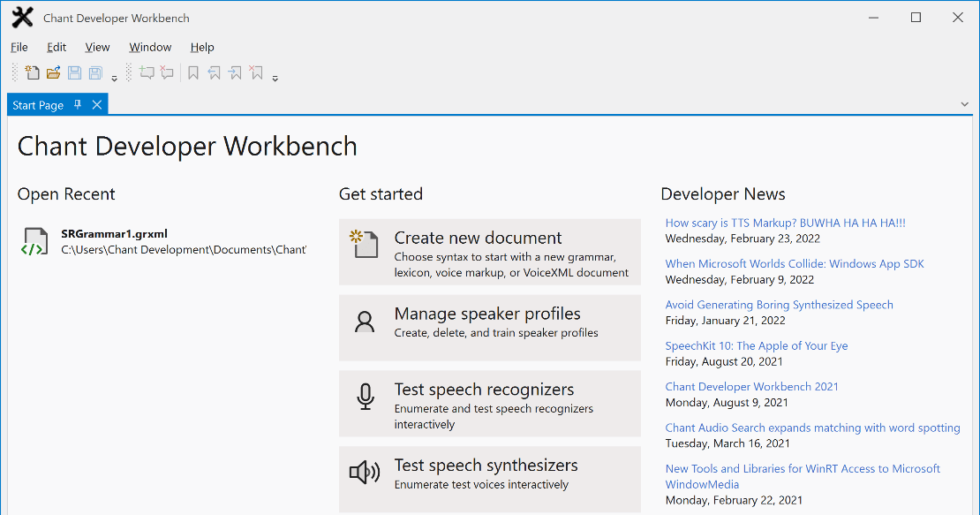The height and width of the screenshot is (515, 980).
Task: Click the chevron above the Developer News panel
Action: [966, 104]
